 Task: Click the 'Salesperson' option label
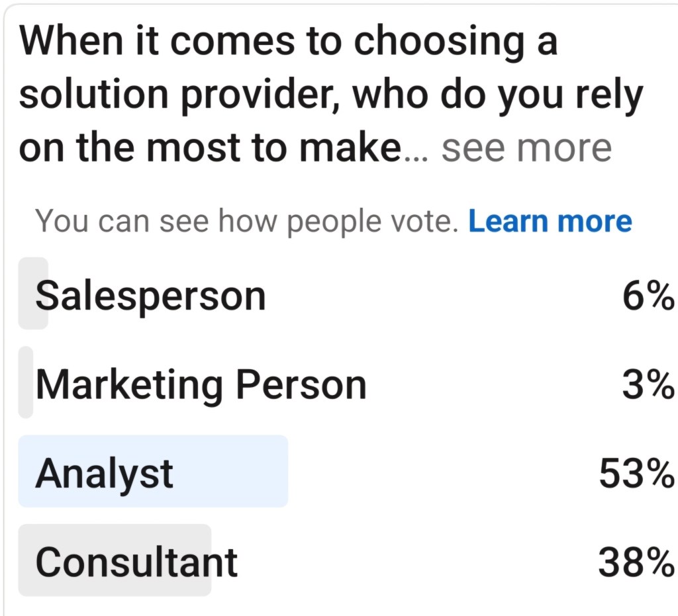[x=151, y=295]
